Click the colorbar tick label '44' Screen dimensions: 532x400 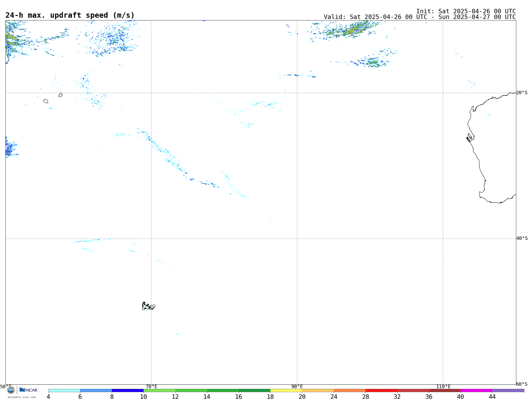click(x=492, y=397)
